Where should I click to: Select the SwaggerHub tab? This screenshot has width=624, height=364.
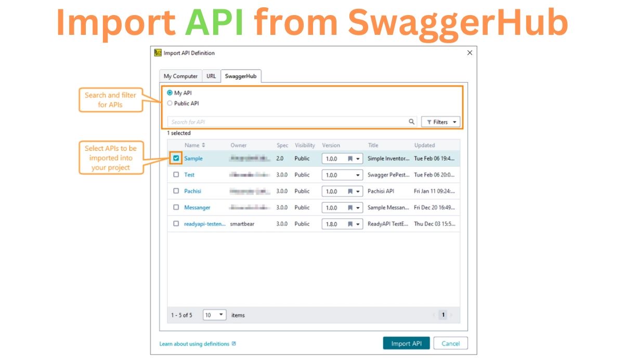tap(241, 76)
